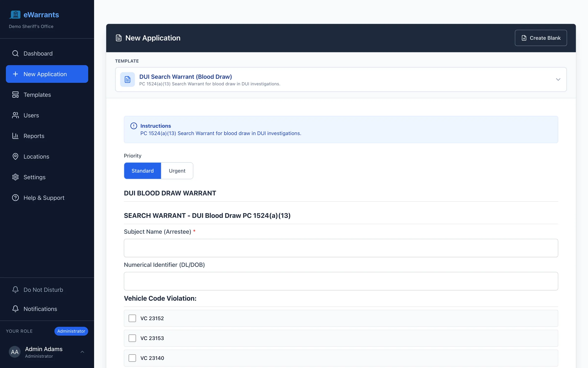Click the Instructions info circle icon
The image size is (588, 368).
point(134,126)
